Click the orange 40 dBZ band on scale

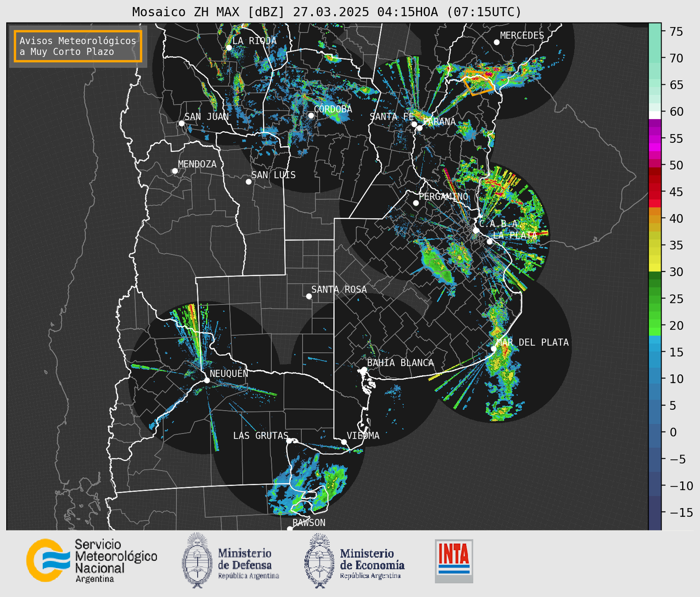(x=655, y=219)
